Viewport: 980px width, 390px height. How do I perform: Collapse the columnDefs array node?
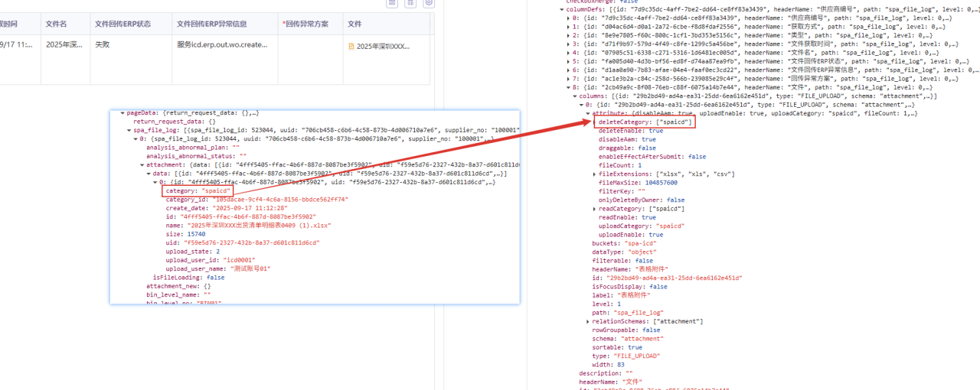(561, 9)
